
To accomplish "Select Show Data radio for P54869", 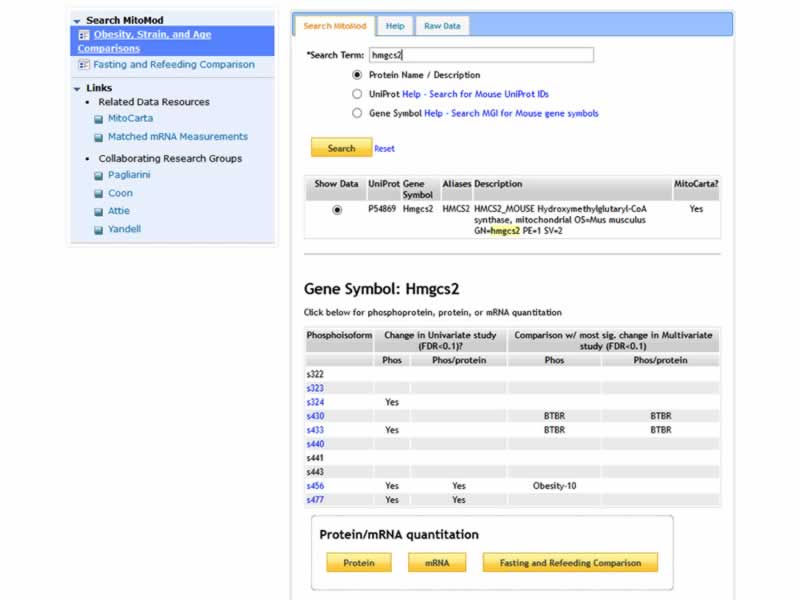I will click(x=337, y=210).
